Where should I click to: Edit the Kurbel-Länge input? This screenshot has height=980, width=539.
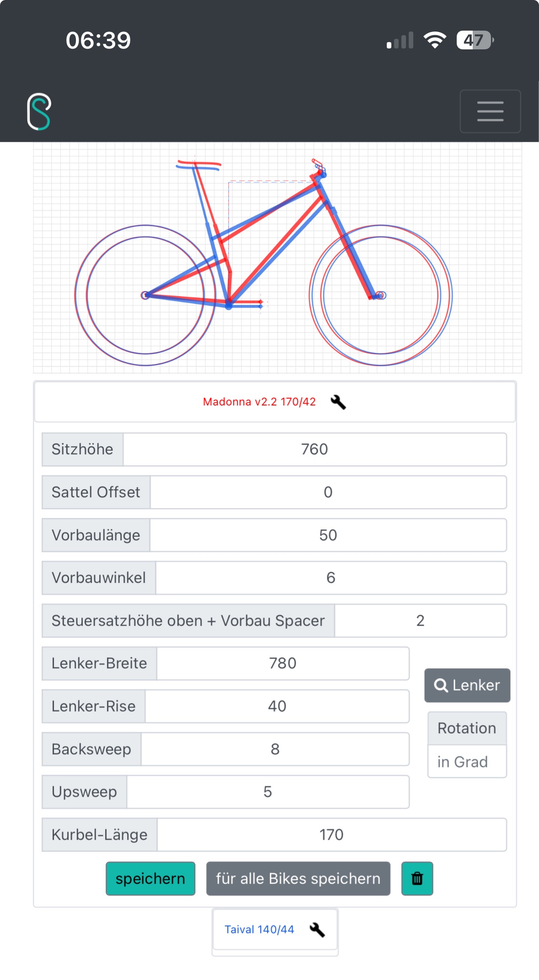(x=331, y=835)
